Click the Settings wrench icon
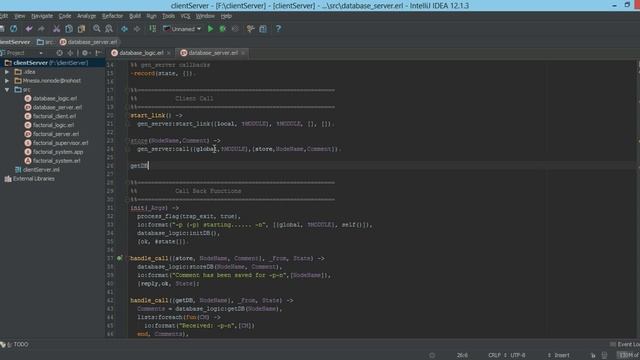 (250, 29)
